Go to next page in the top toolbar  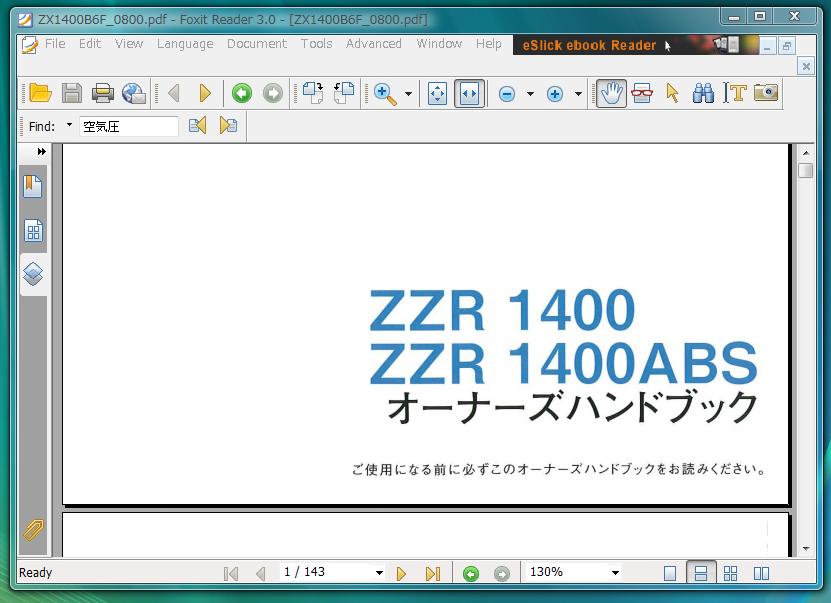205,93
